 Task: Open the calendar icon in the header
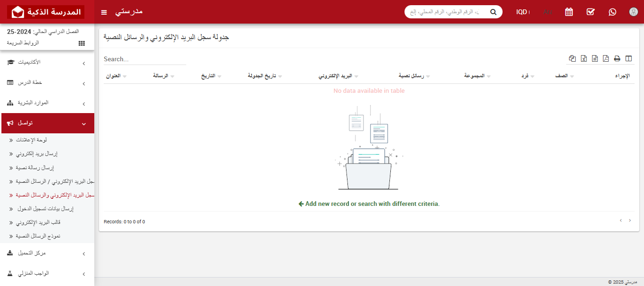(569, 12)
